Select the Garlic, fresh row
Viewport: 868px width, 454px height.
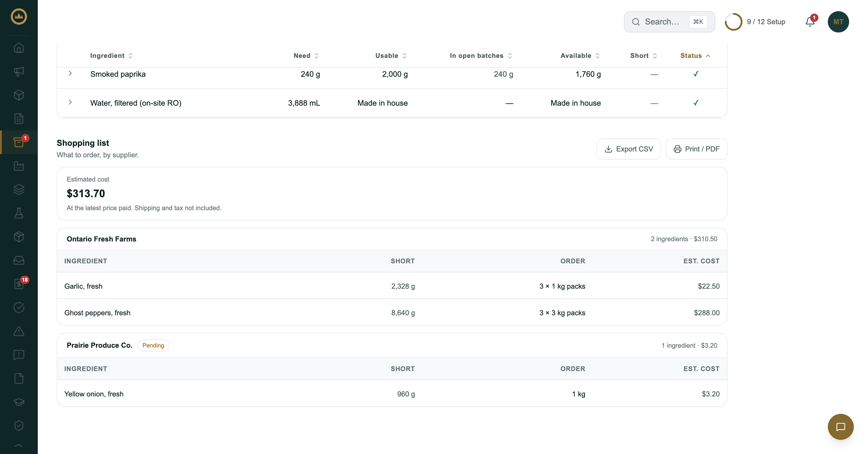click(x=391, y=286)
